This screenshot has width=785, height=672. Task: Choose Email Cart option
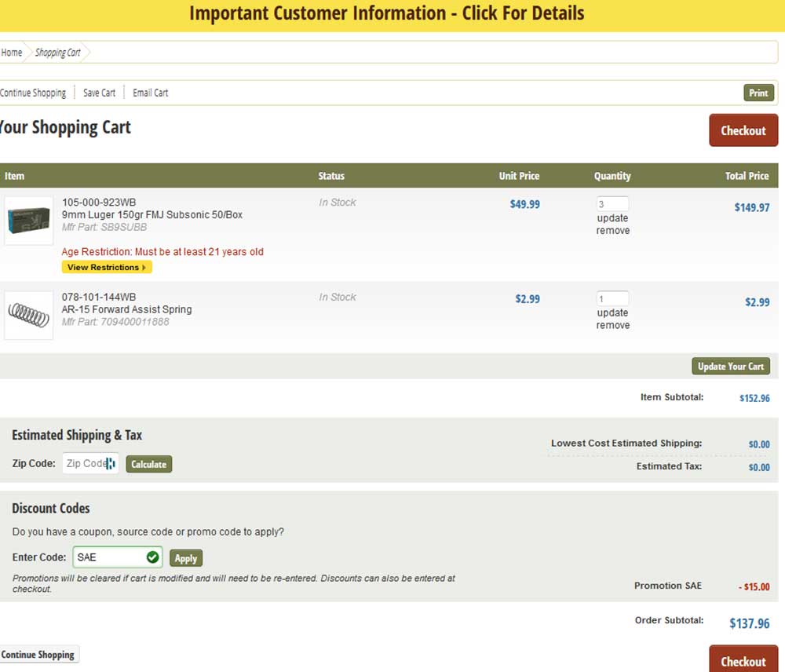(x=150, y=93)
